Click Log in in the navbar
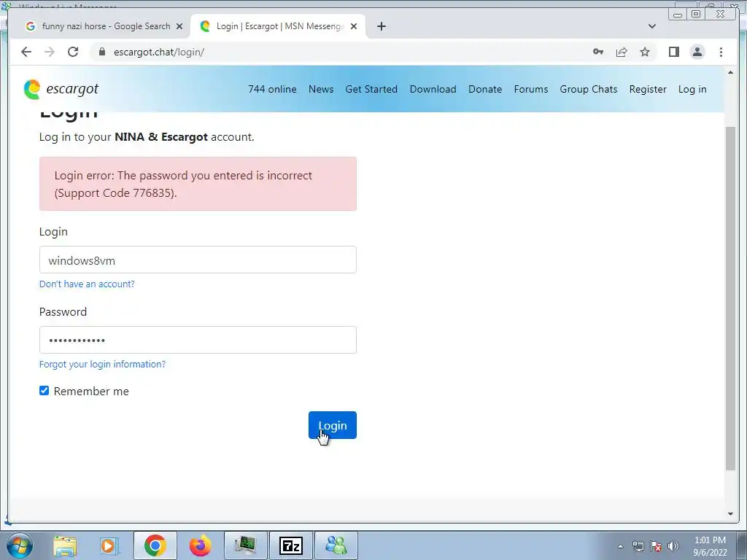747x560 pixels. click(x=692, y=89)
